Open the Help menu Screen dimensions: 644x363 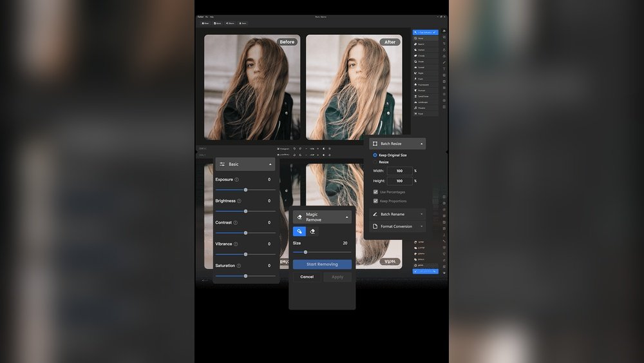click(212, 17)
